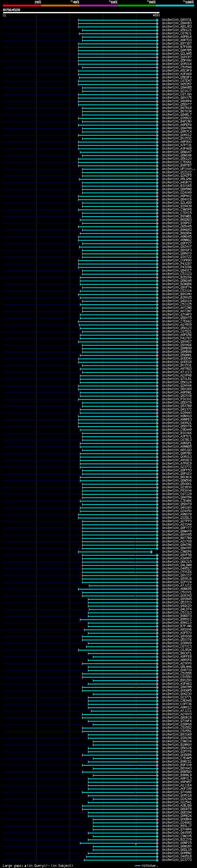Click the purple ~60% legend segment
Image resolution: width=197 pixels, height=868 pixels.
99,6
